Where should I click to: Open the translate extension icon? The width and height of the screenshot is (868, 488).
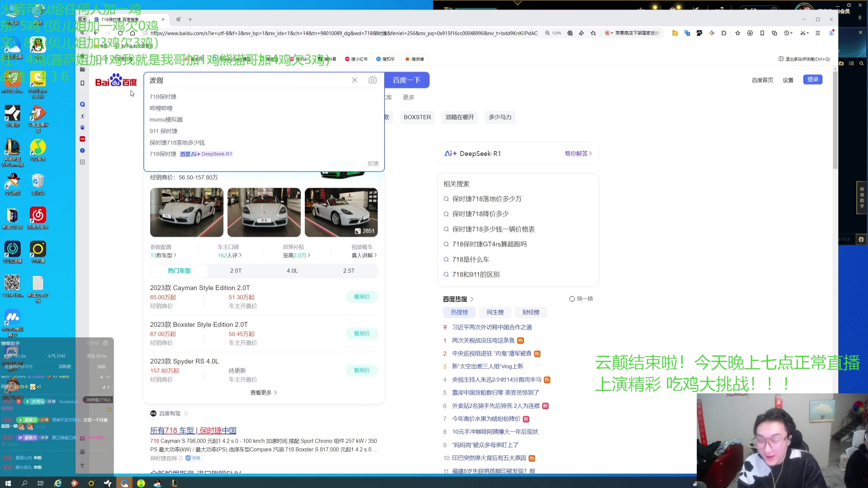(x=687, y=33)
